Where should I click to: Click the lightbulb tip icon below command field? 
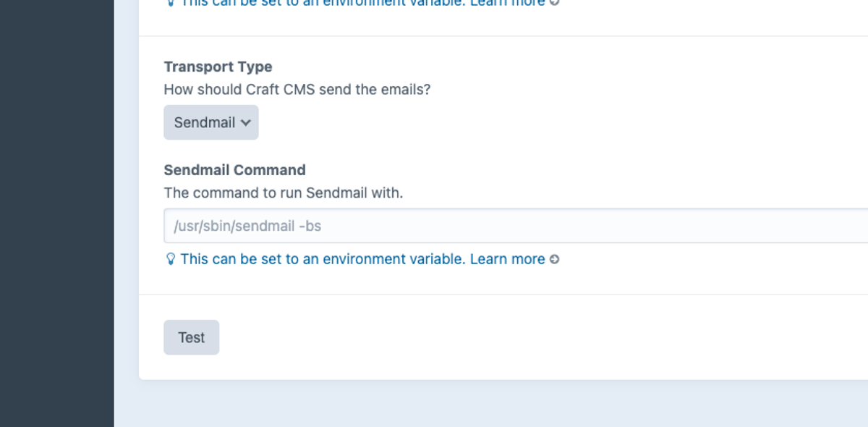tap(171, 259)
